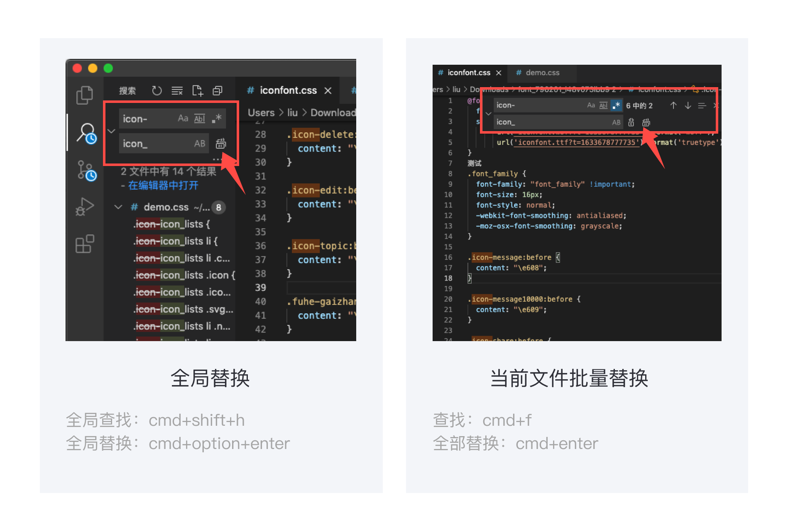Click Users breadcrumb in left editor
This screenshot has width=788, height=532.
261,112
